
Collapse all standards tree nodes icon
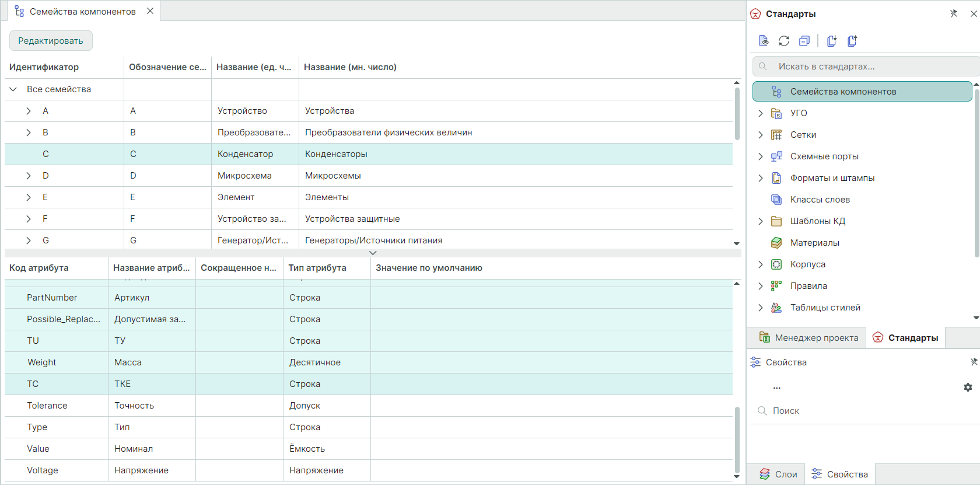(804, 41)
